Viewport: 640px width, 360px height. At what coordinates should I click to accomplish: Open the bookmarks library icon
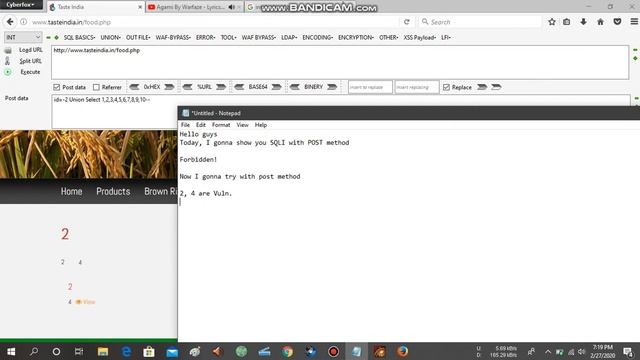[x=567, y=22]
